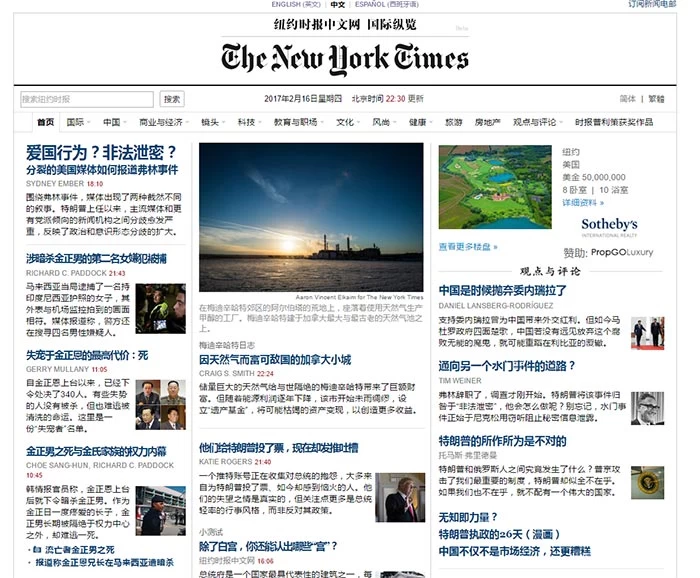Click author name CRAIG S. SMITH
The width and height of the screenshot is (700, 578).
(227, 373)
